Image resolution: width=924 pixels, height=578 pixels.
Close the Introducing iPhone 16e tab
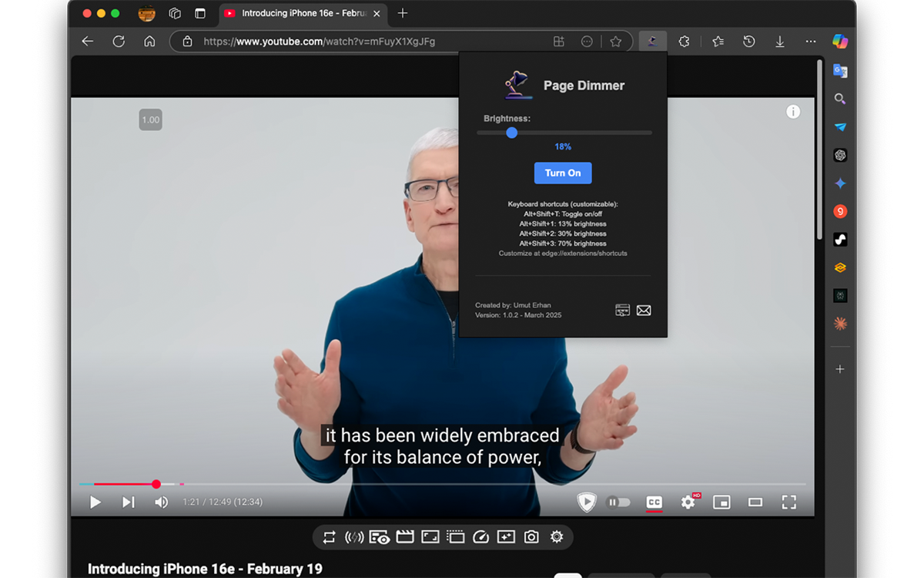pyautogui.click(x=377, y=13)
